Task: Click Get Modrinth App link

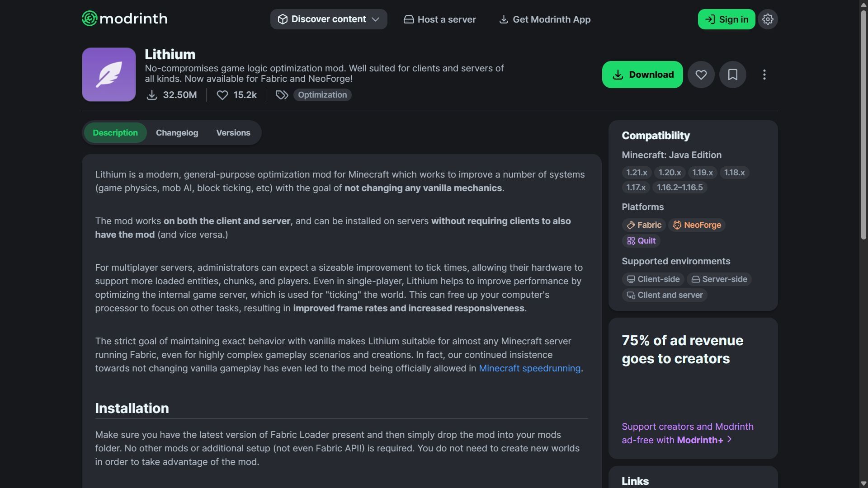Action: tap(545, 19)
